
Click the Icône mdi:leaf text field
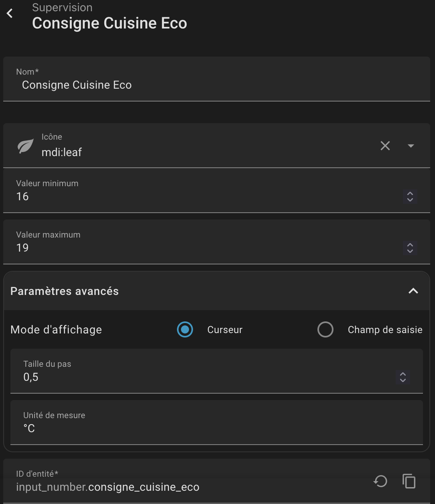[x=201, y=152]
